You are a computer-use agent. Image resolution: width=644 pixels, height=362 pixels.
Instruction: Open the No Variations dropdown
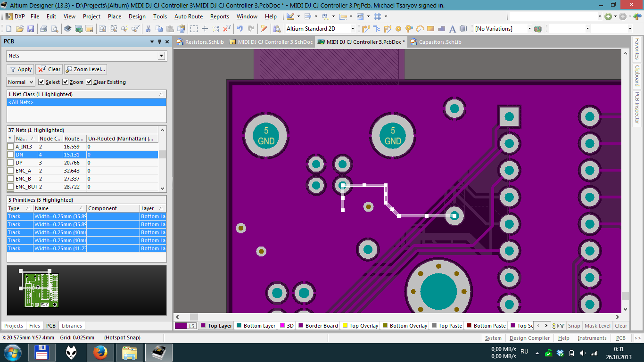[529, 29]
